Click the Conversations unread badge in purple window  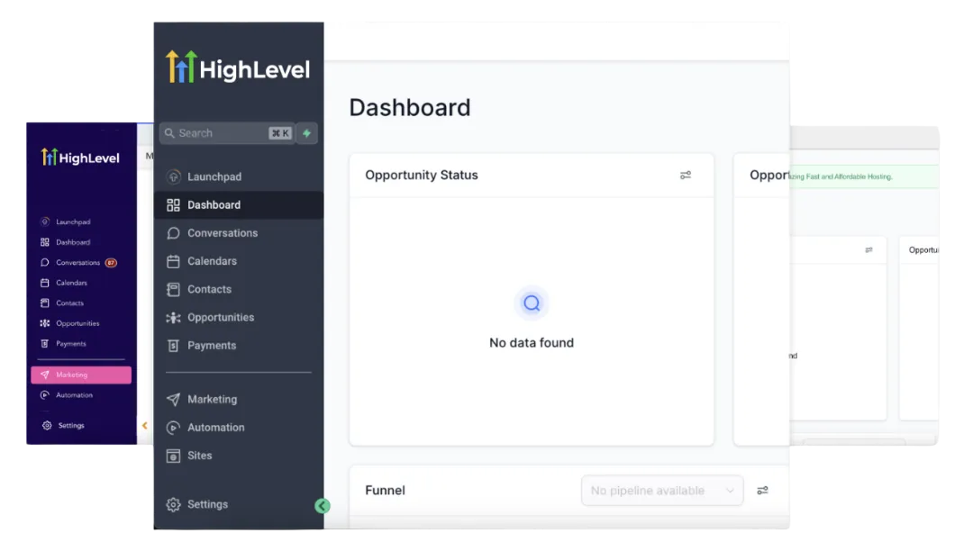pos(111,263)
